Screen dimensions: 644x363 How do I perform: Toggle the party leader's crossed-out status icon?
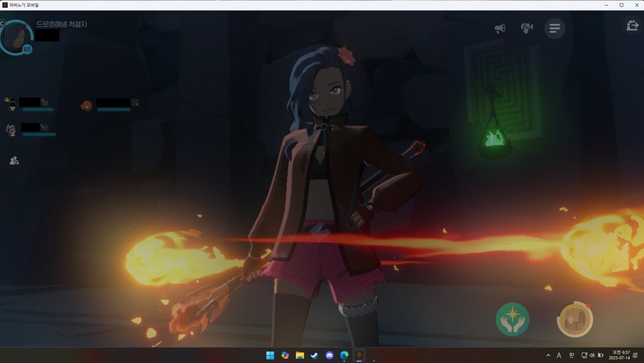(45, 102)
